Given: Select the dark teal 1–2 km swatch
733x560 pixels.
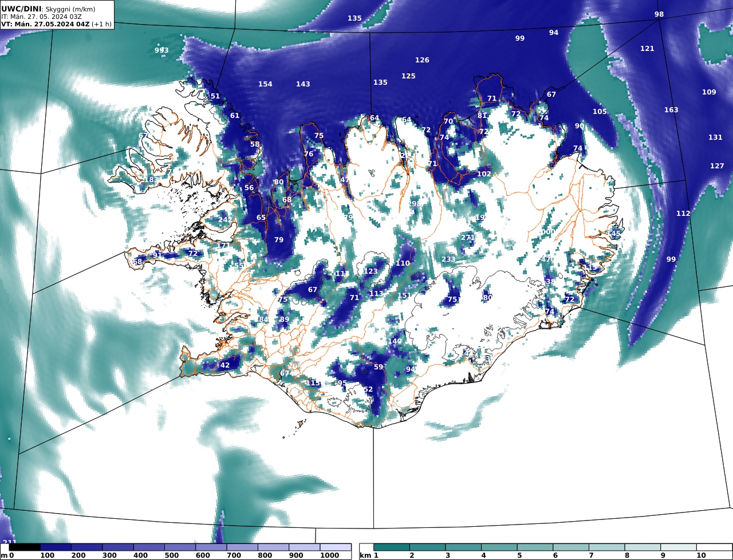Looking at the screenshot, I should (392, 547).
